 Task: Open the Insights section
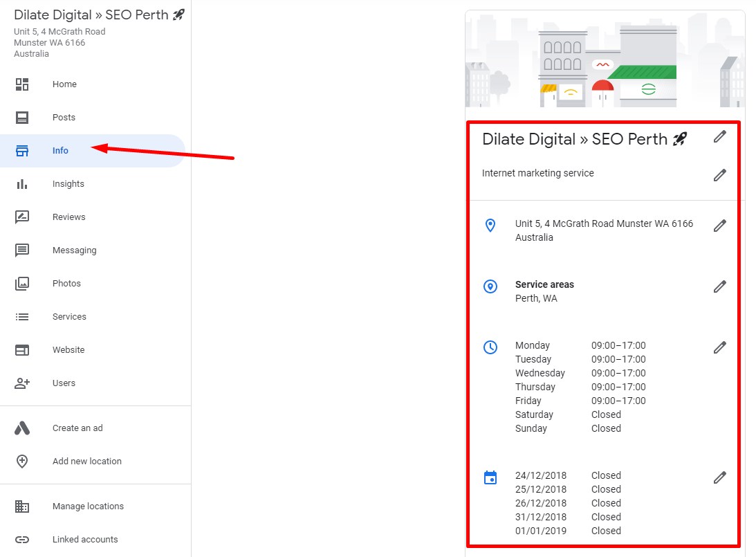[x=93, y=184]
